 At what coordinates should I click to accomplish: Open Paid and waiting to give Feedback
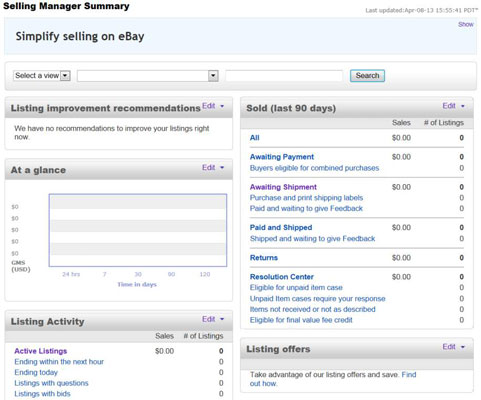(306, 208)
